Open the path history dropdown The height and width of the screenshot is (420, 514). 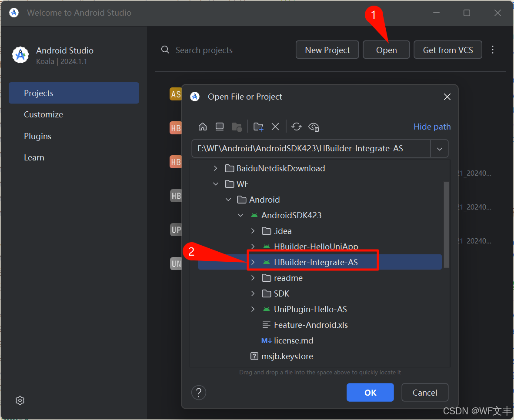pyautogui.click(x=439, y=149)
